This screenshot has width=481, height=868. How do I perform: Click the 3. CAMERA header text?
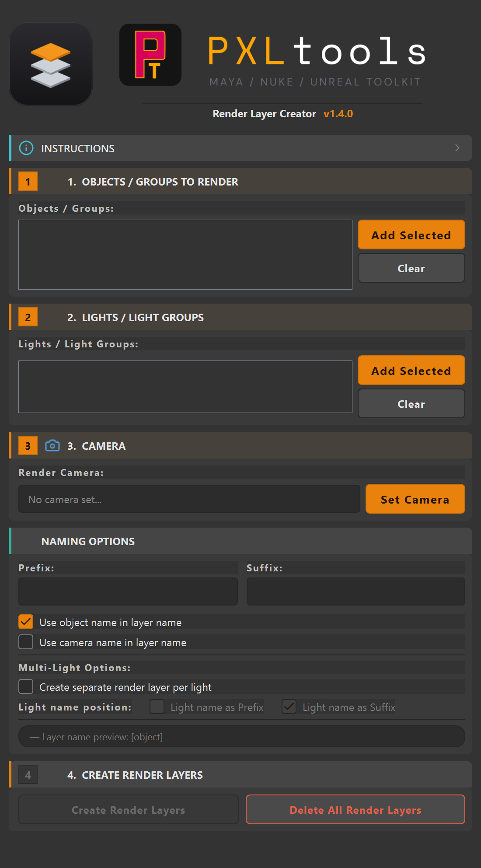(x=97, y=446)
